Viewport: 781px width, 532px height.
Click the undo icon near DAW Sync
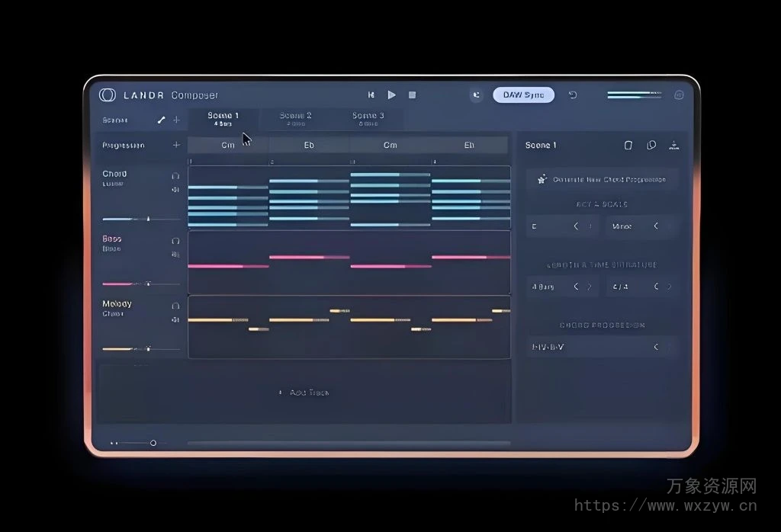[x=573, y=95]
